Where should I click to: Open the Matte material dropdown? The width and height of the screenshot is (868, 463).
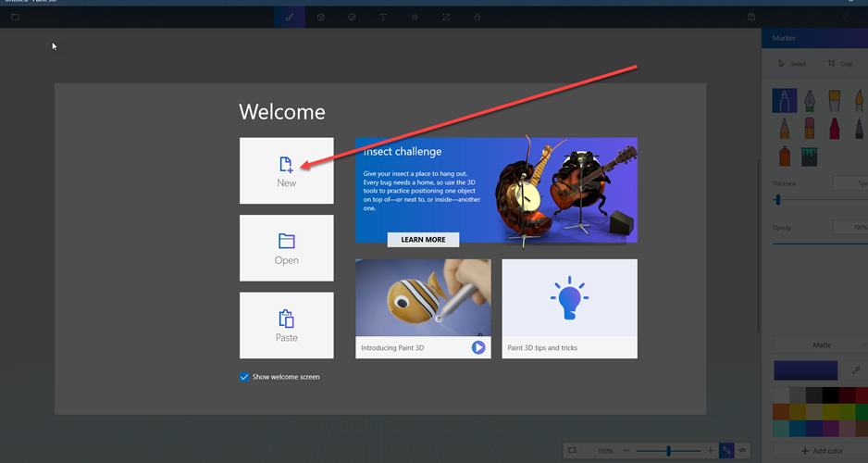tap(821, 344)
